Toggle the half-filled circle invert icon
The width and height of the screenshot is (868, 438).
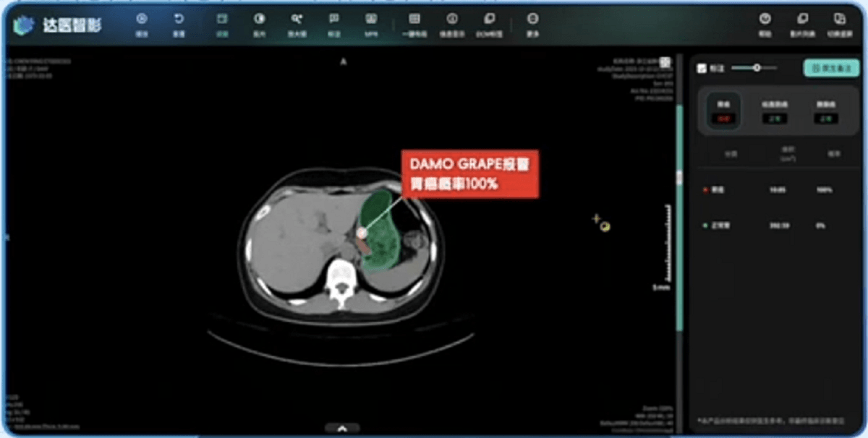pos(259,19)
